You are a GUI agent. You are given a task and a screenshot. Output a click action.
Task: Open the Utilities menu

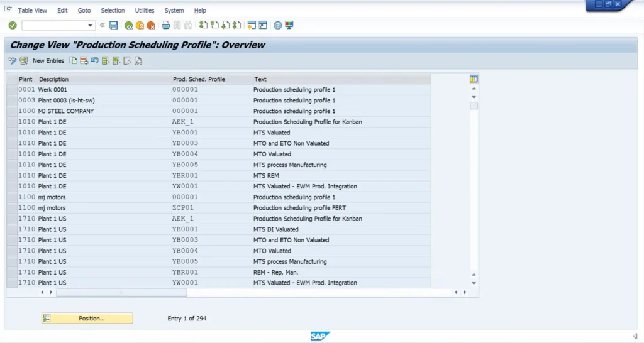coord(145,10)
